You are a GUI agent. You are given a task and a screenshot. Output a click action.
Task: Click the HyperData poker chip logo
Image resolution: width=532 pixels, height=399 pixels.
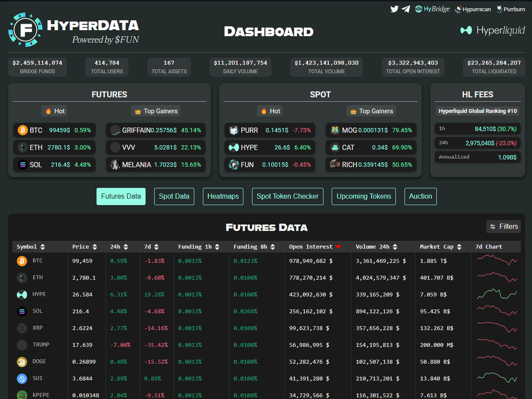pyautogui.click(x=26, y=30)
